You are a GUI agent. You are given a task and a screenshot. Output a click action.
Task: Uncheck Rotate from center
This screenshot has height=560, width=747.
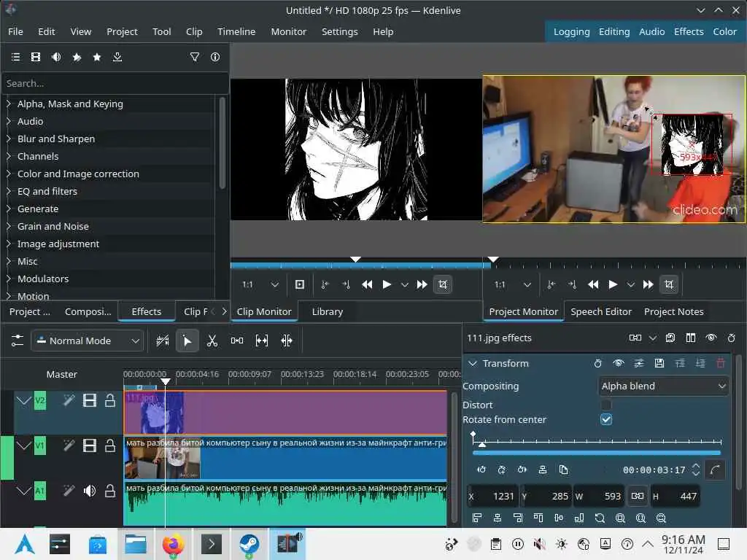click(606, 419)
